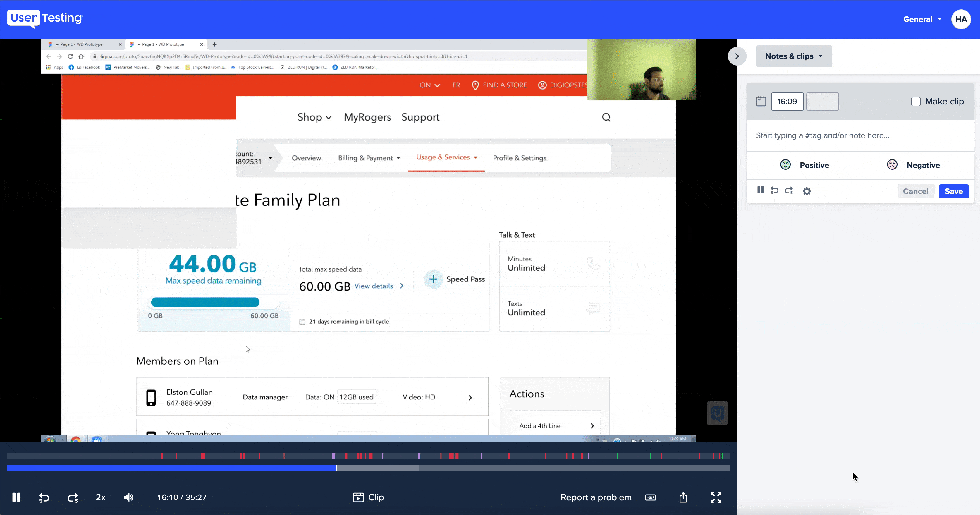The height and width of the screenshot is (515, 980).
Task: Rewind the video five seconds
Action: pos(44,497)
